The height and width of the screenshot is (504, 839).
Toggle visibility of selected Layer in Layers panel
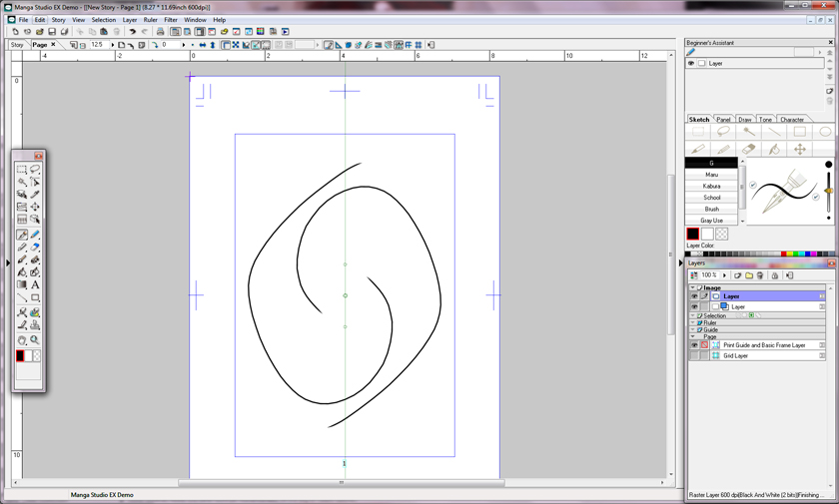694,296
